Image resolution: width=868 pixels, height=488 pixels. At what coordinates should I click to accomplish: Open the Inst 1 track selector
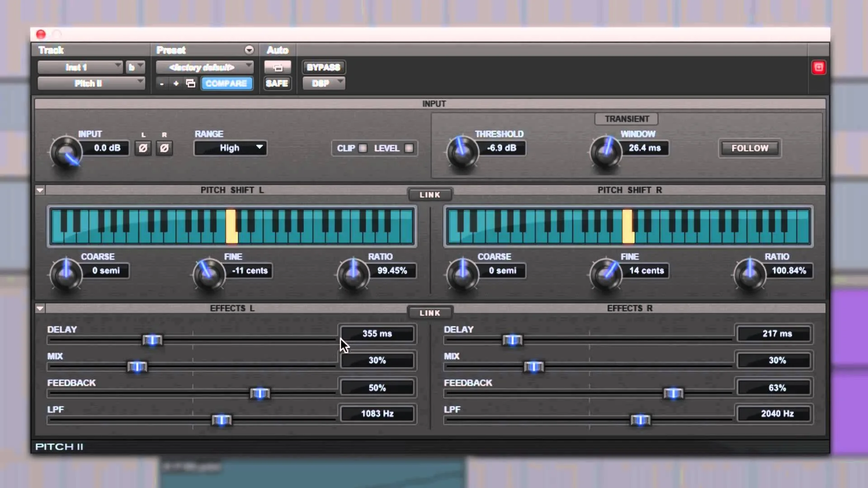click(x=80, y=67)
